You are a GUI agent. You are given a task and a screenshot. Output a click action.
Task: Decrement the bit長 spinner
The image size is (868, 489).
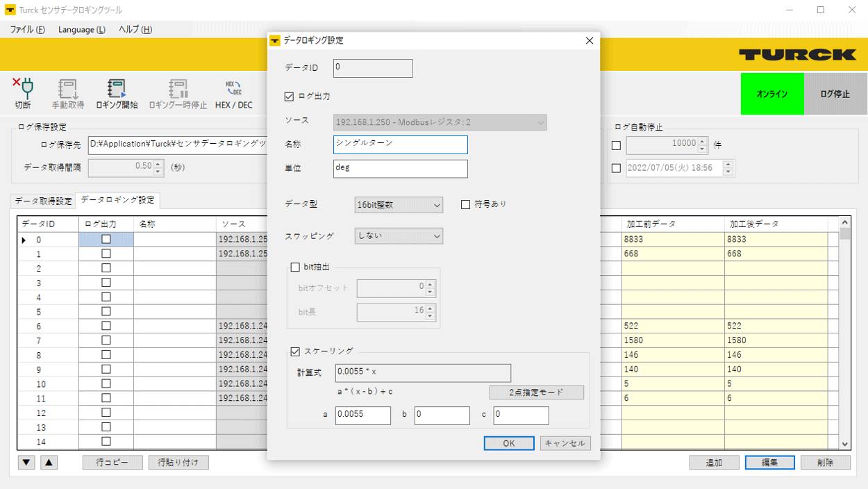(431, 316)
